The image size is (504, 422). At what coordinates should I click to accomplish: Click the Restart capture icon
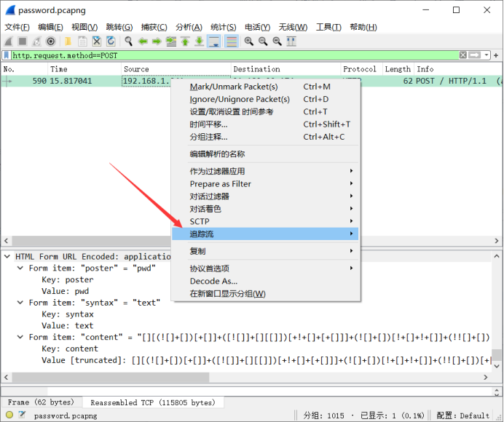(36, 41)
